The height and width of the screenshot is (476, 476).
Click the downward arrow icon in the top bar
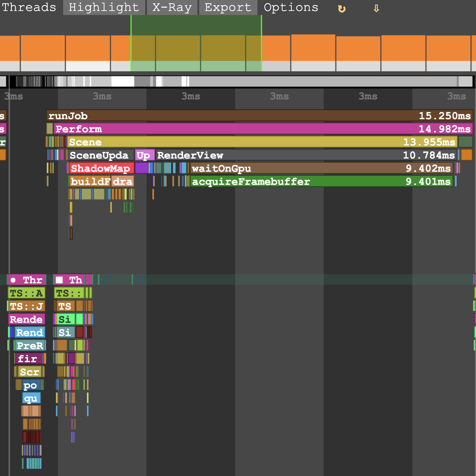[376, 8]
